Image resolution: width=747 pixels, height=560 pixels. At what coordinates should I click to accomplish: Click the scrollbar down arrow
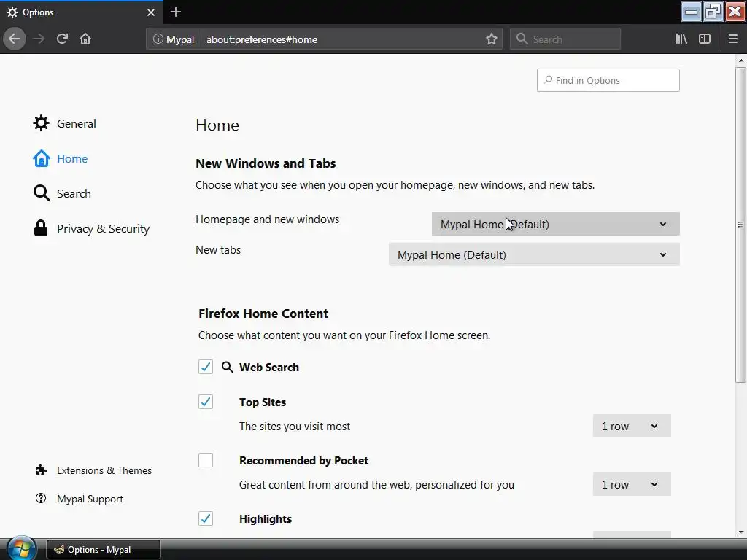click(x=741, y=532)
